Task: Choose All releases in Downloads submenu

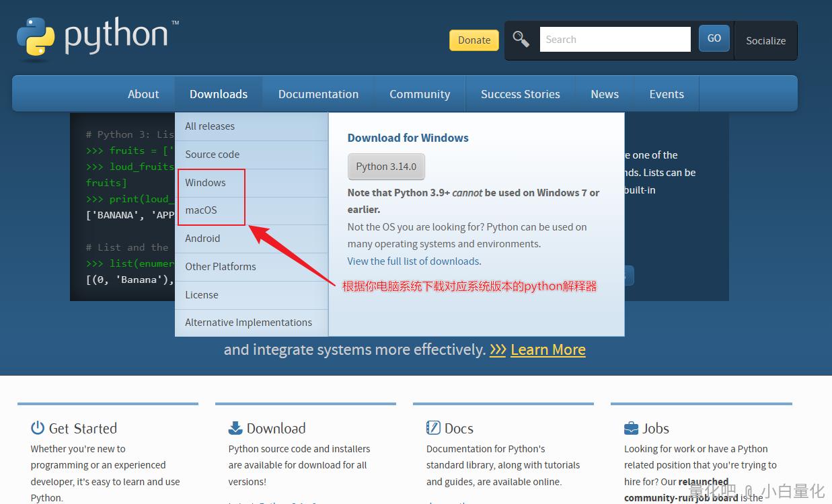Action: pos(210,126)
